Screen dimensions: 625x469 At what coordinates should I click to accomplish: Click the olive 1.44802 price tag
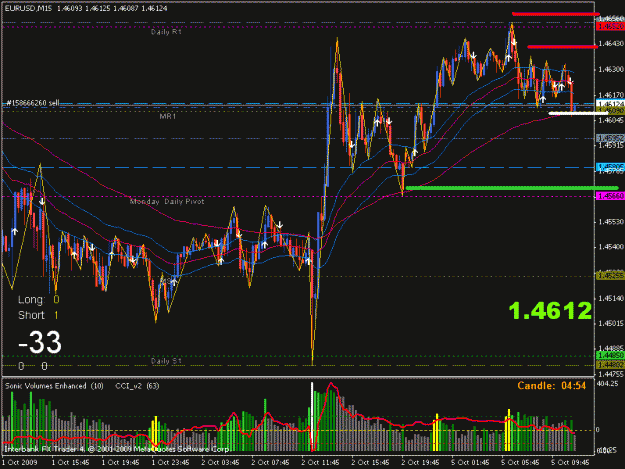[x=610, y=365]
